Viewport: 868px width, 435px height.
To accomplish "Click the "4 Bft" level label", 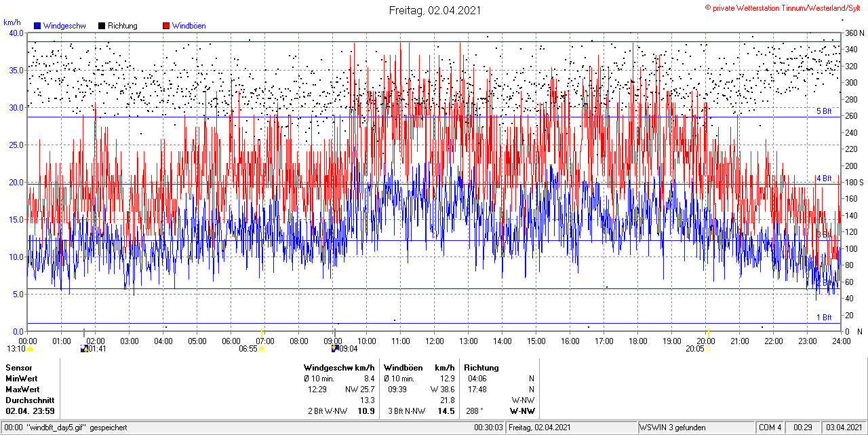I will [823, 178].
